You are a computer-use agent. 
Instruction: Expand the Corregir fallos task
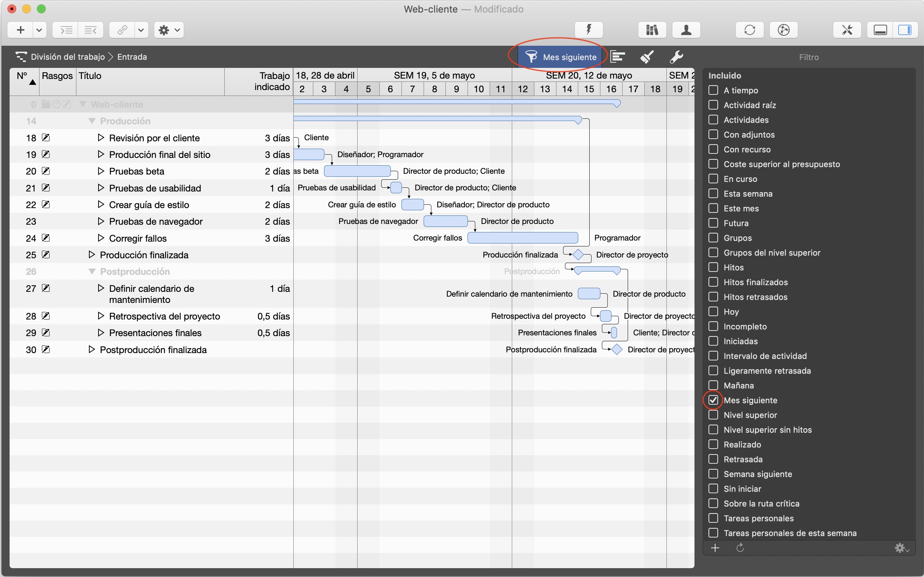[101, 238]
